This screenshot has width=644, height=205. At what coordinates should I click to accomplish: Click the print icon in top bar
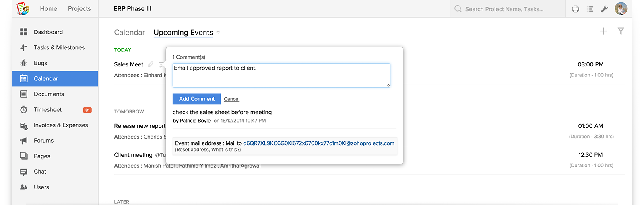point(576,9)
